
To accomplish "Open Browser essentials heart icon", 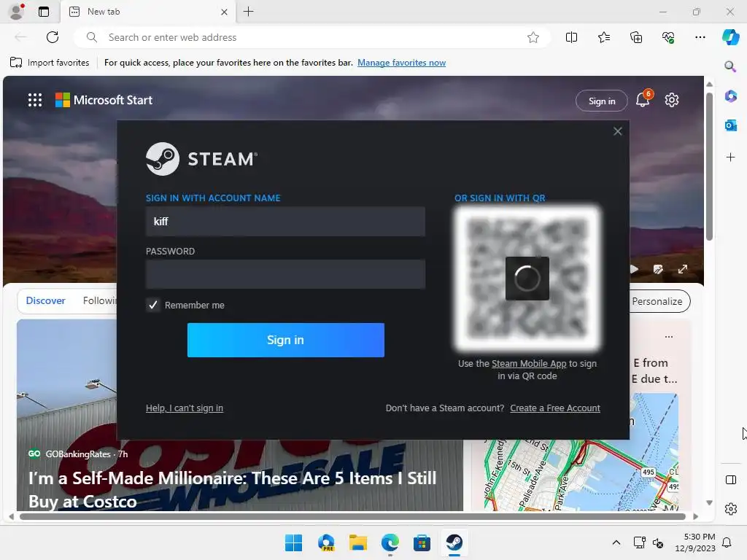I will click(668, 37).
